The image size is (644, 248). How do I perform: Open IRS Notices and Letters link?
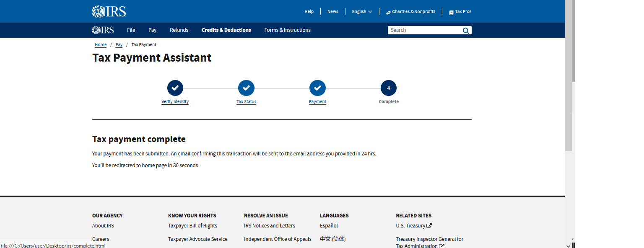pyautogui.click(x=270, y=226)
